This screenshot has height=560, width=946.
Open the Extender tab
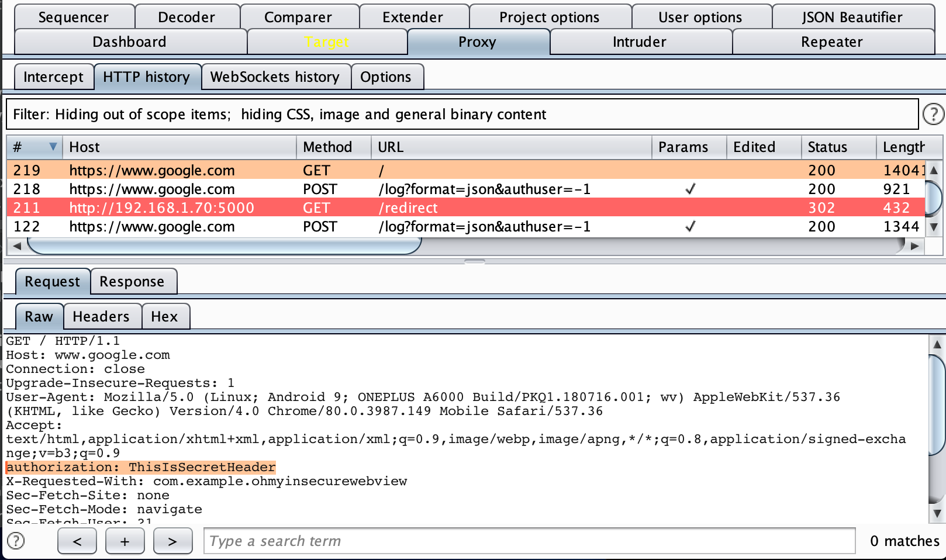point(413,17)
